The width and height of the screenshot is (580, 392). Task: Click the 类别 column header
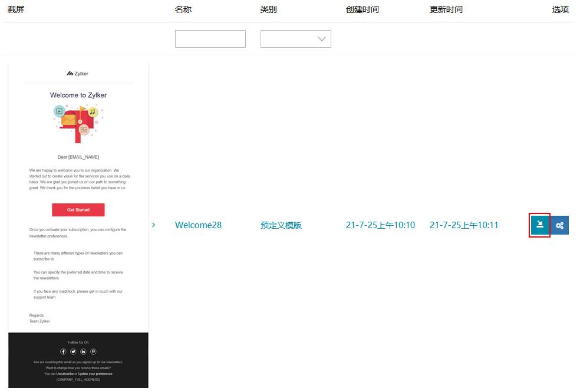[269, 9]
